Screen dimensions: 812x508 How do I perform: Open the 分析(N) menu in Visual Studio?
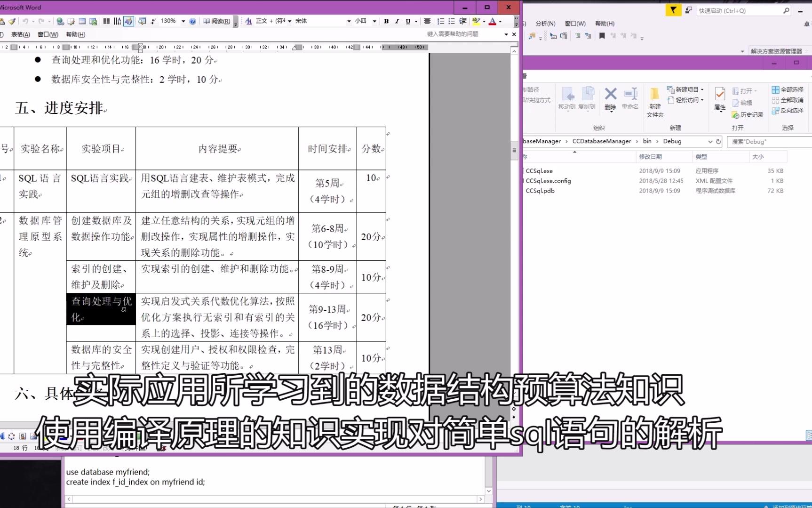545,24
